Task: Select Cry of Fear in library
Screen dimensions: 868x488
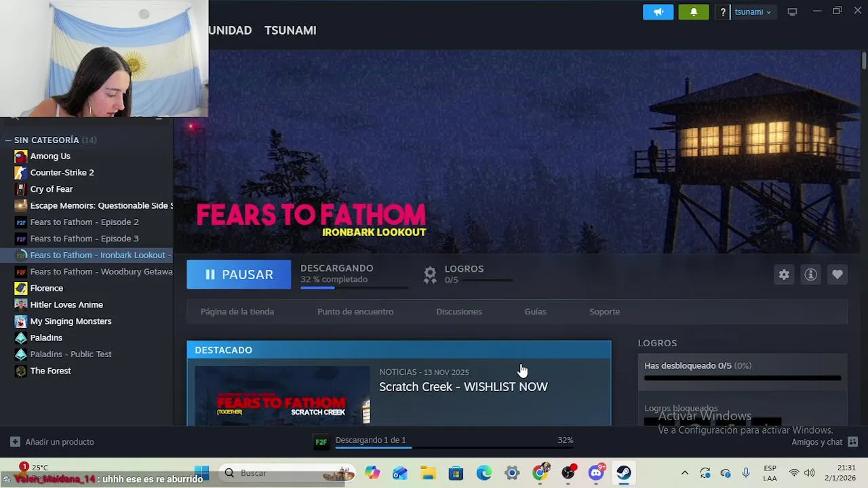Action: 51,189
